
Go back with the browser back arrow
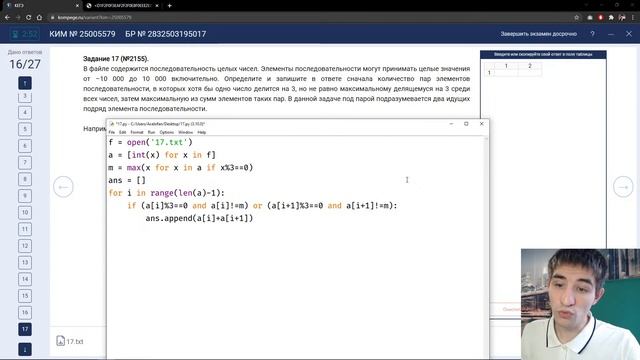(x=7, y=18)
